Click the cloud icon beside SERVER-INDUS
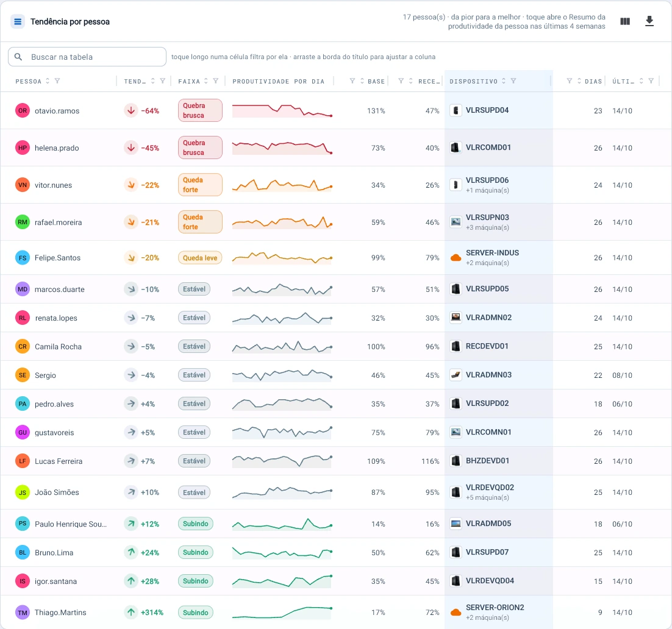This screenshot has width=672, height=629. coord(456,258)
